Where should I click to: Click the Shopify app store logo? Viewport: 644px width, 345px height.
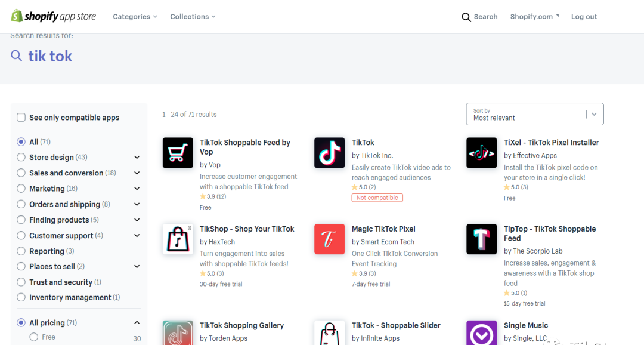54,17
